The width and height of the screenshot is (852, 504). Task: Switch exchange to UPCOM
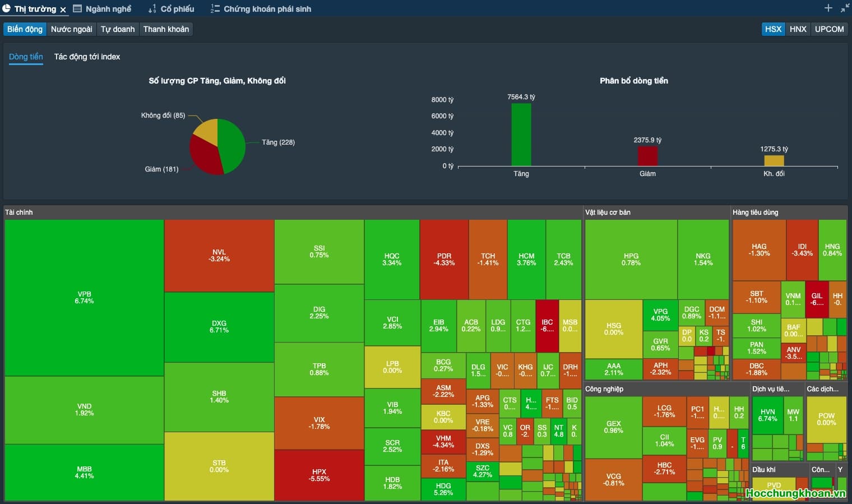[829, 29]
